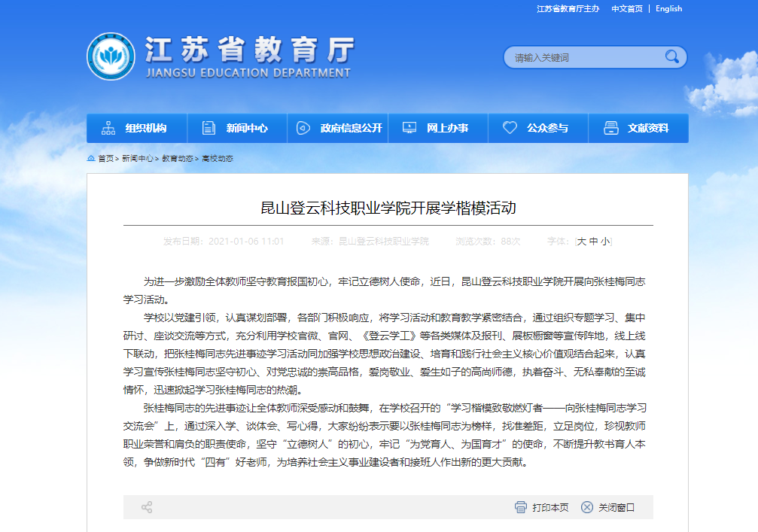Set font size to 小
This screenshot has height=532, width=758.
pyautogui.click(x=605, y=241)
